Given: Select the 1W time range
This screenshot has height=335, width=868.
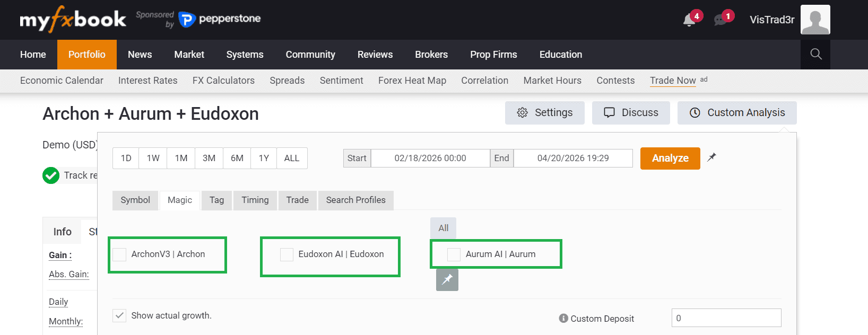Looking at the screenshot, I should pyautogui.click(x=153, y=158).
